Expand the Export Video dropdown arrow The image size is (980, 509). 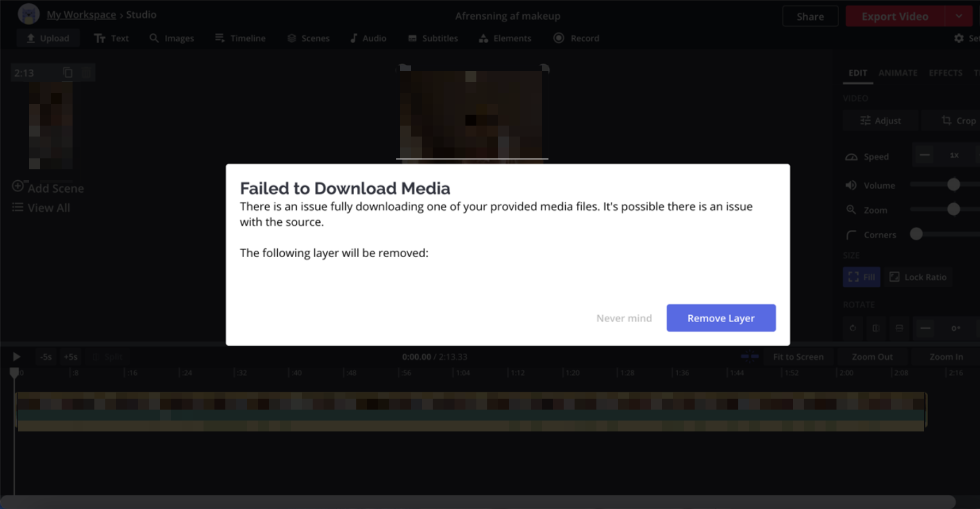click(x=959, y=16)
